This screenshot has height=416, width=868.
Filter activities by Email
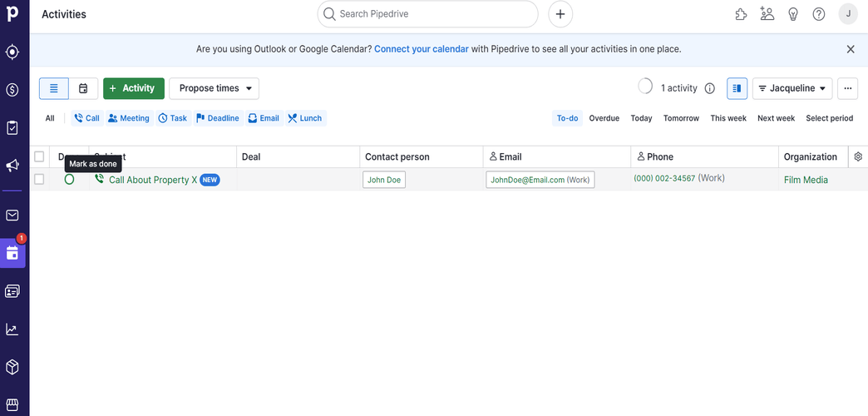coord(264,118)
